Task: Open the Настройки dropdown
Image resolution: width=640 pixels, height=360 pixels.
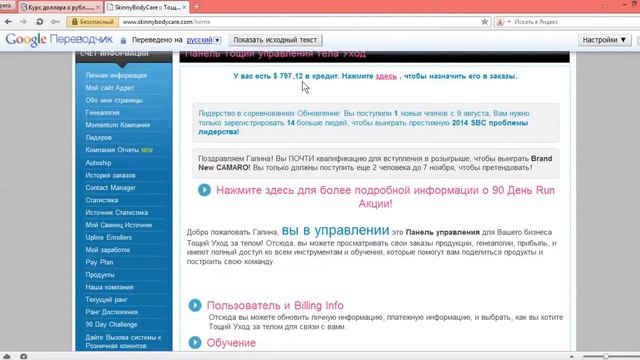Action: [604, 40]
